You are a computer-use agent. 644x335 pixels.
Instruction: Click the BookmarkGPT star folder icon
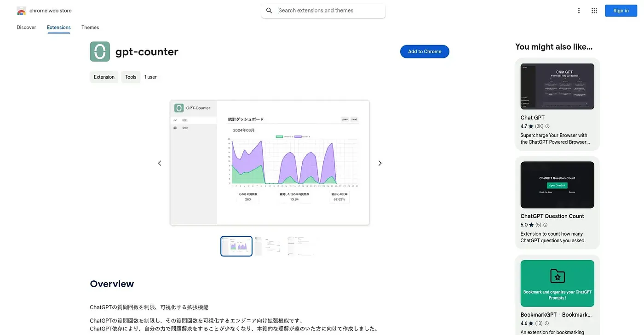(558, 276)
